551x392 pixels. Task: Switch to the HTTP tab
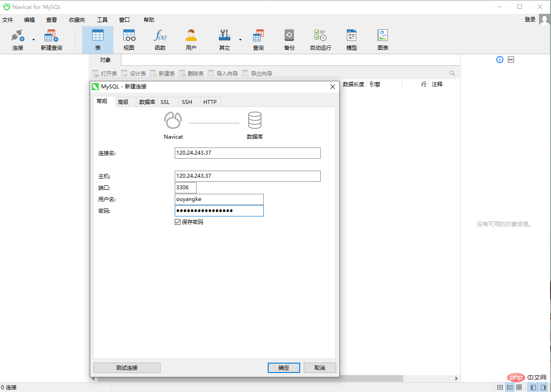pos(210,102)
